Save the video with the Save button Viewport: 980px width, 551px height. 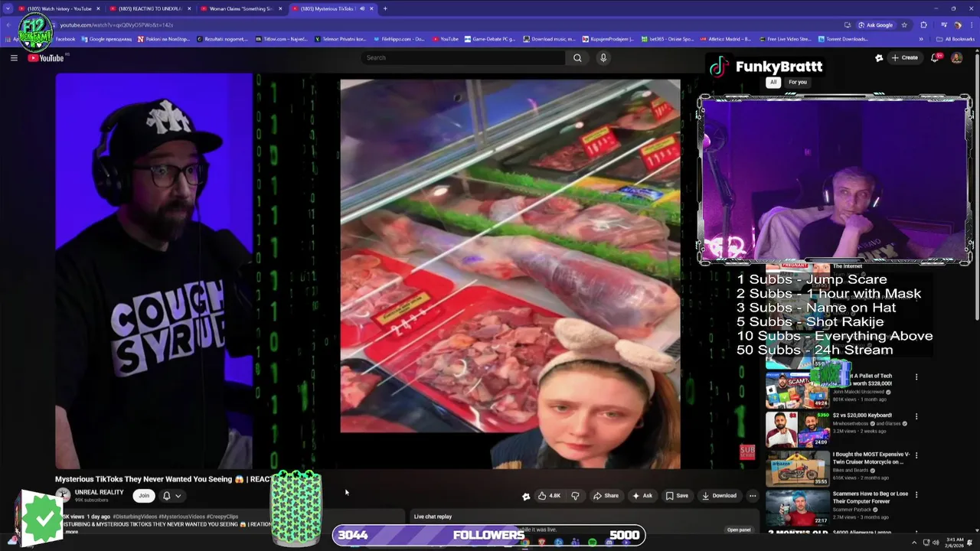676,495
